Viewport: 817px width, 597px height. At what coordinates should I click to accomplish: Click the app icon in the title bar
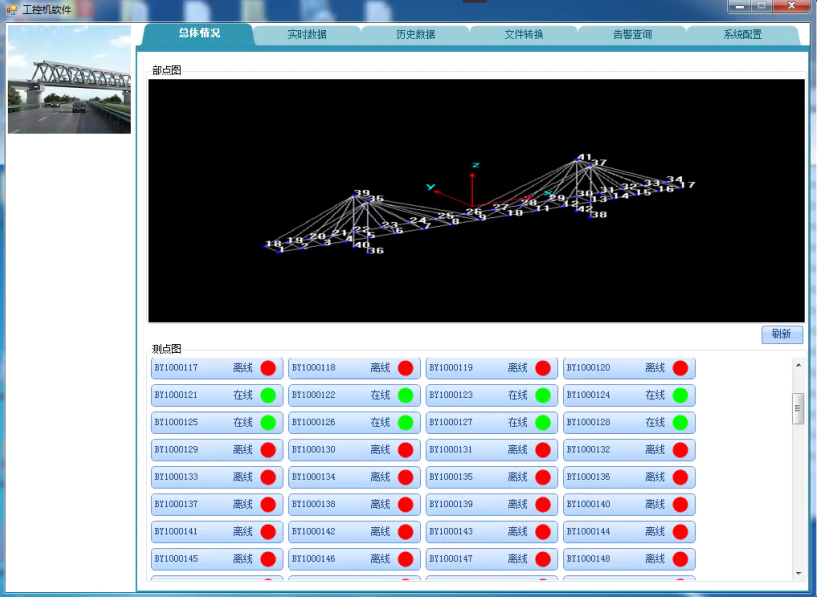pyautogui.click(x=12, y=9)
